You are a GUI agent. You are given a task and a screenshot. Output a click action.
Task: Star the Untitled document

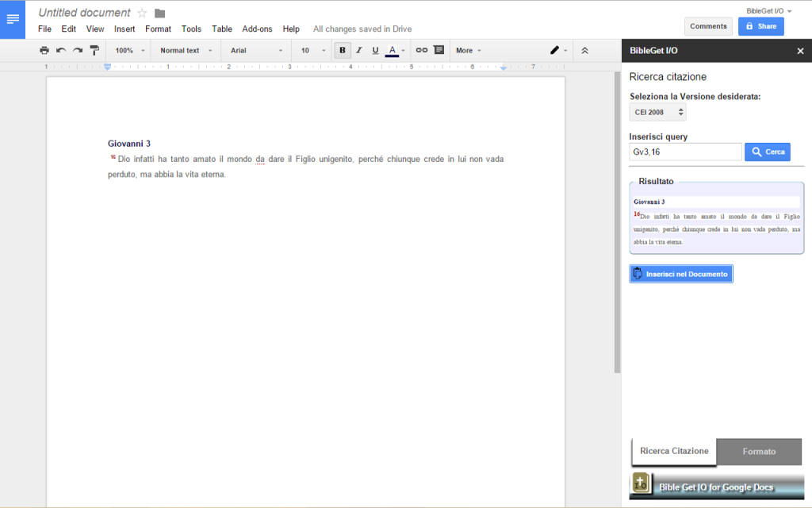[142, 13]
